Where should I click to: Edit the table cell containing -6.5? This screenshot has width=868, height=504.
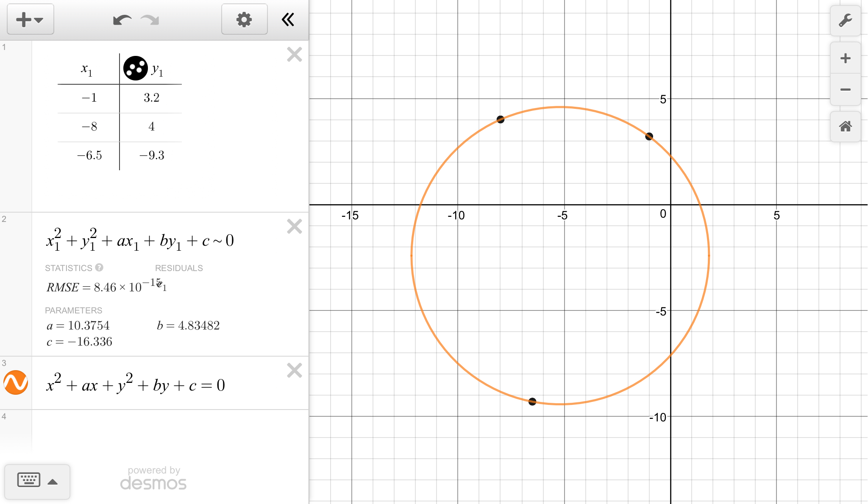[89, 155]
